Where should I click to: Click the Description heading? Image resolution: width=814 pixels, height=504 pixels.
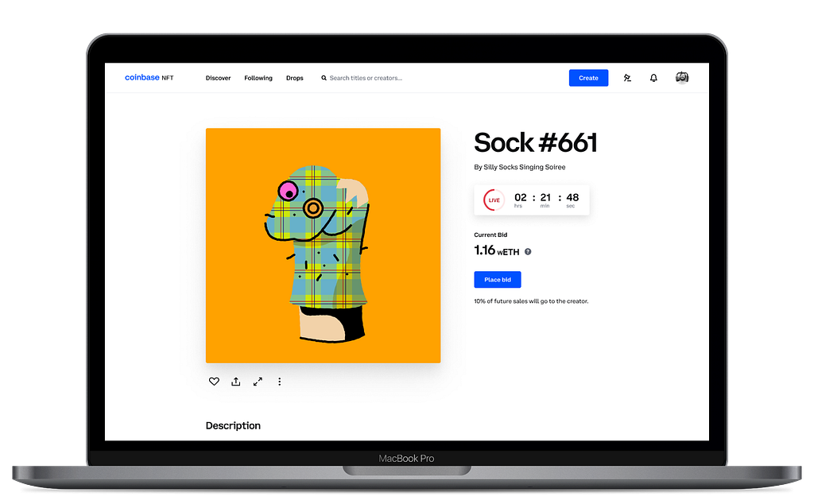(x=233, y=425)
